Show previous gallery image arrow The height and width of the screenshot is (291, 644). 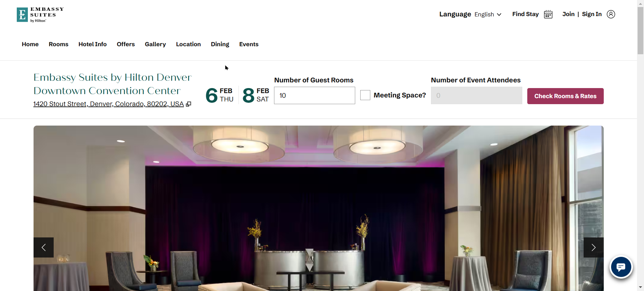44,247
